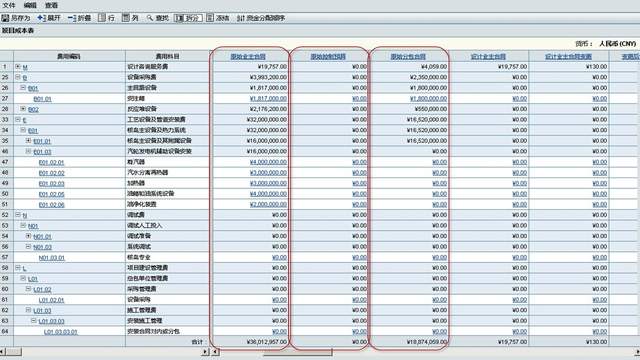Open the B02 cost code link
This screenshot has height=360, width=640.
(x=33, y=109)
